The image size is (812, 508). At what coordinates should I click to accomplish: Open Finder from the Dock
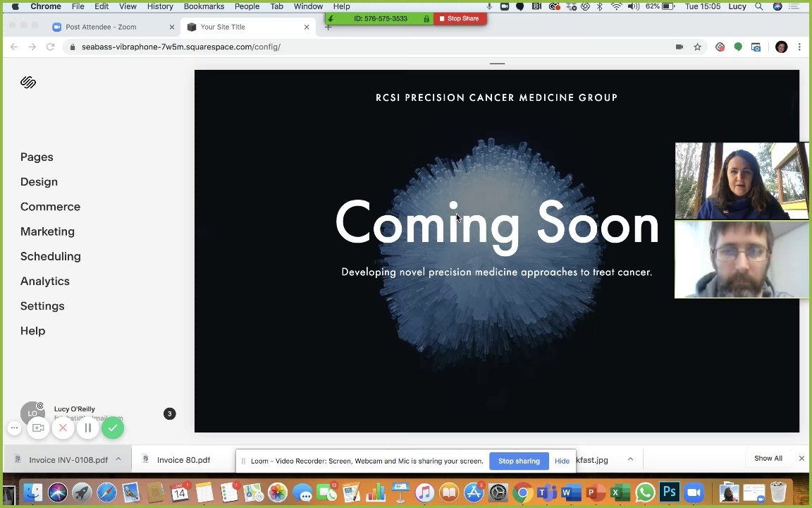point(33,492)
